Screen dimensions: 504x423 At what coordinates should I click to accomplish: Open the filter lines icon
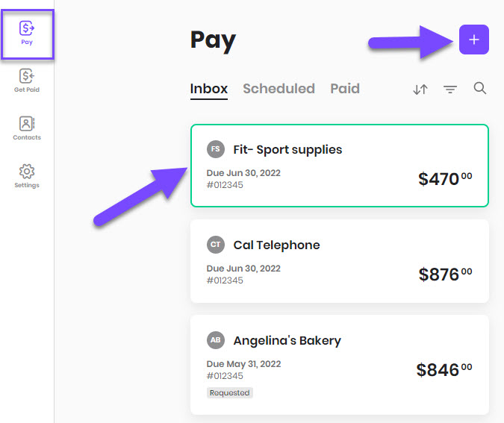(450, 89)
